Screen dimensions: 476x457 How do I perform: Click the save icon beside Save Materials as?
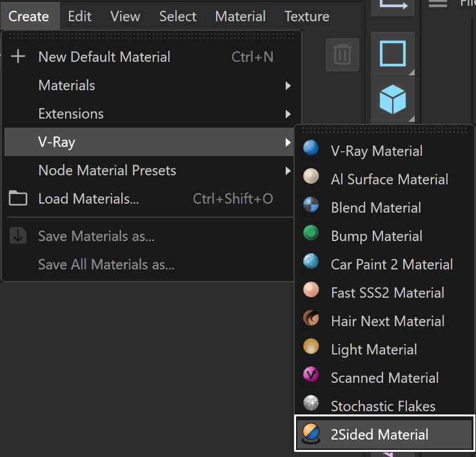click(x=18, y=235)
